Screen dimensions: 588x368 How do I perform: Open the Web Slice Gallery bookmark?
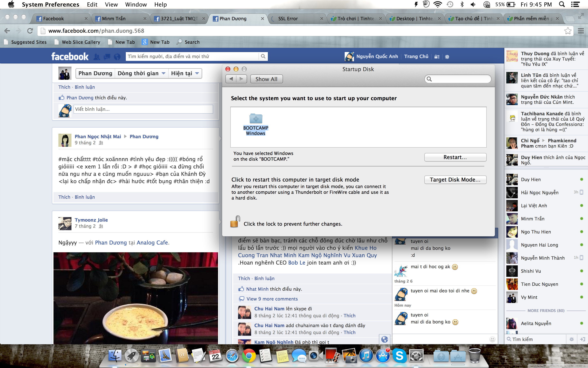point(77,42)
